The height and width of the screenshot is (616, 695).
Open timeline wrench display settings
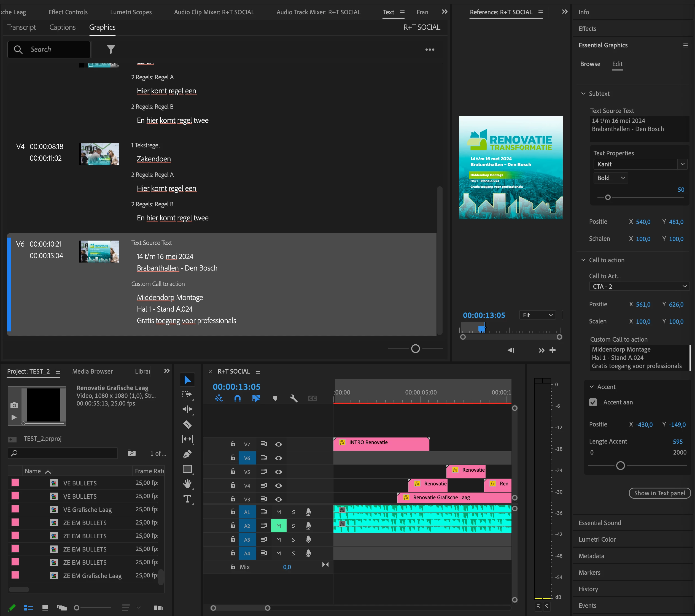[293, 398]
